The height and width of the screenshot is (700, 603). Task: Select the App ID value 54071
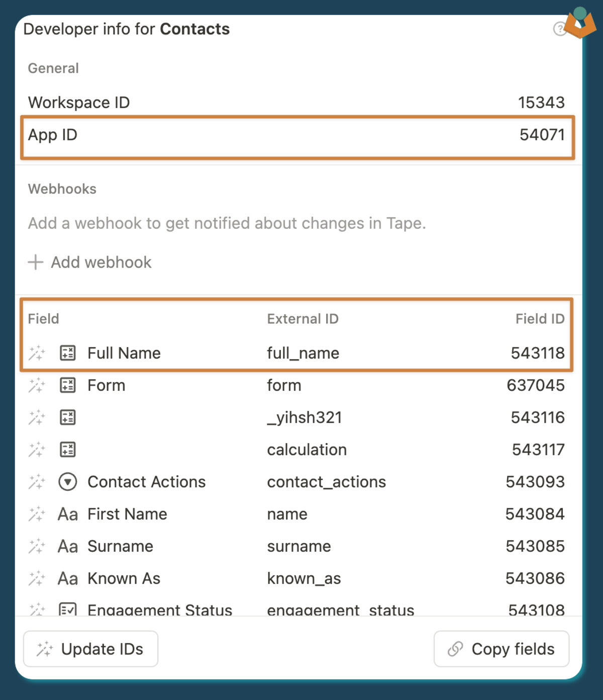pyautogui.click(x=542, y=135)
